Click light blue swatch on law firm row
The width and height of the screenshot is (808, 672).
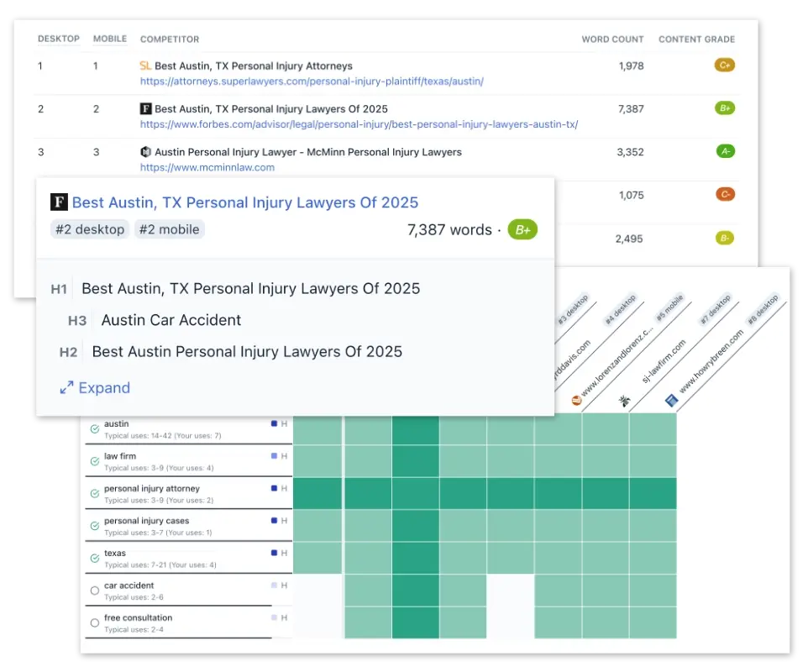click(274, 456)
